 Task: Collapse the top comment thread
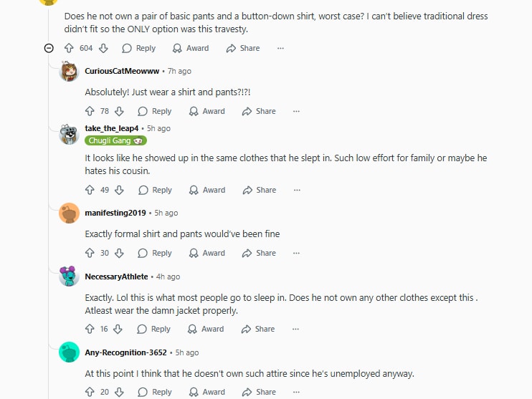(49, 48)
